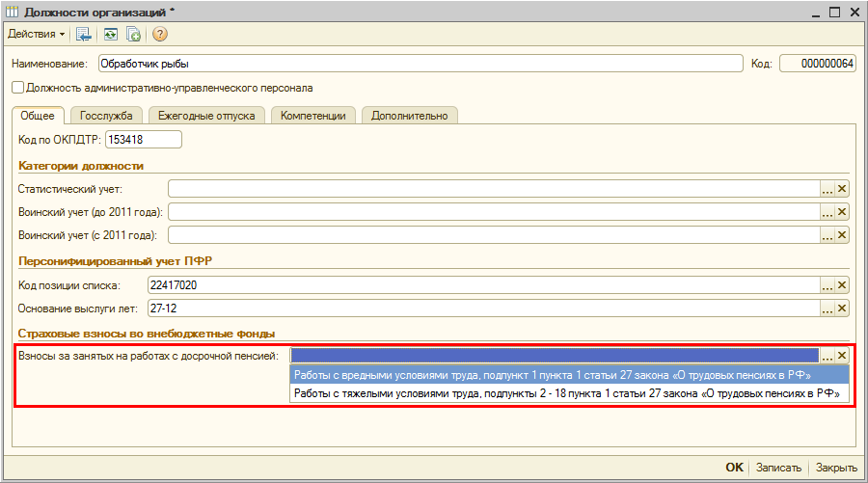Clear the Основание выслуги лет field

(841, 309)
